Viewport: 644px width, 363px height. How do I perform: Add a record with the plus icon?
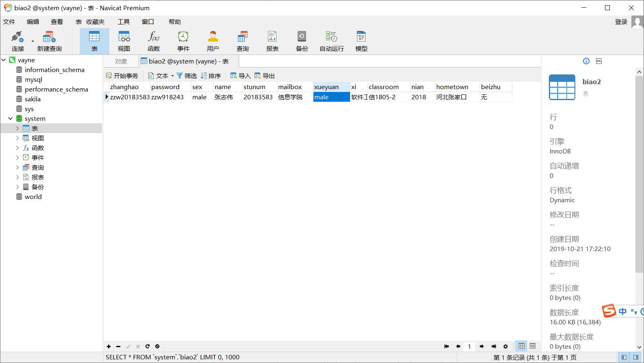[x=109, y=346]
